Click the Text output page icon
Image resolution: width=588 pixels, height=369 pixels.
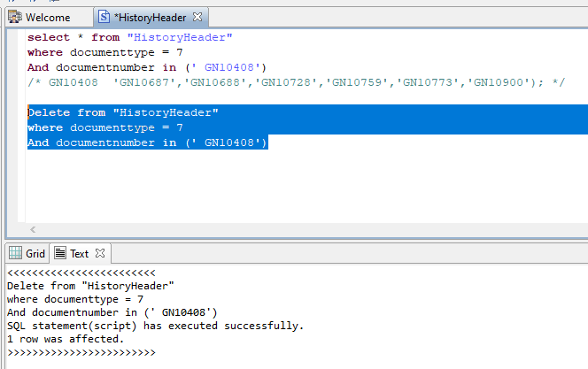[x=61, y=253]
